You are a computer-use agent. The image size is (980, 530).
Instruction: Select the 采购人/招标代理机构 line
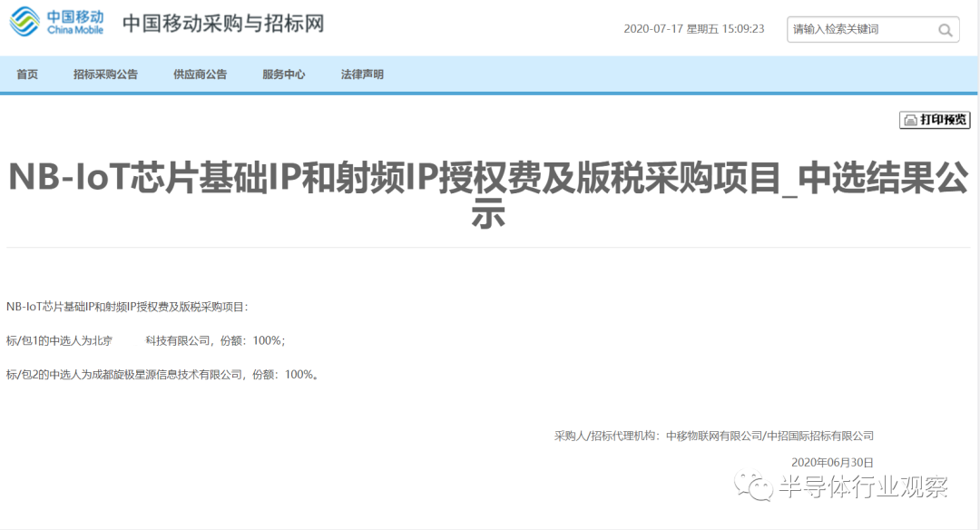click(714, 436)
